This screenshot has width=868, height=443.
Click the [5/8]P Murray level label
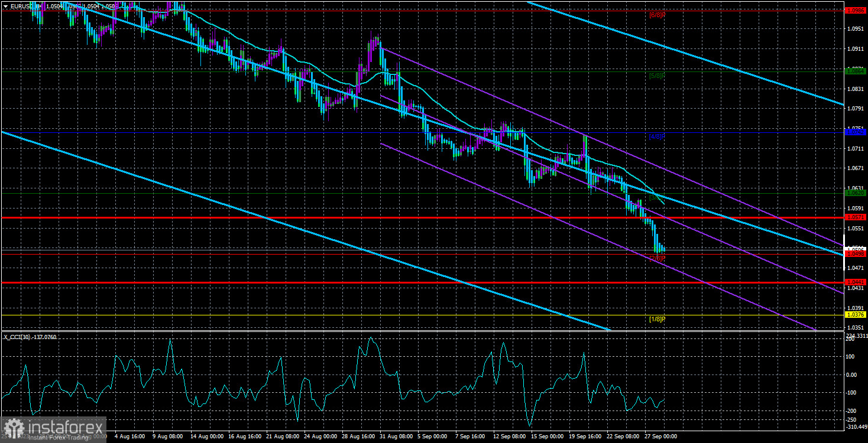658,76
